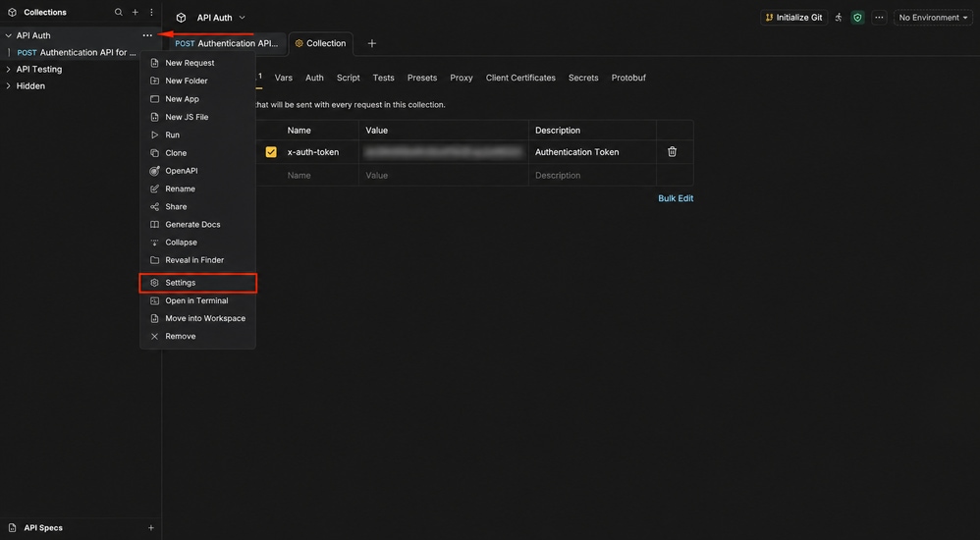The height and width of the screenshot is (540, 980).
Task: Click the Authentication Token description cell
Action: [x=592, y=152]
